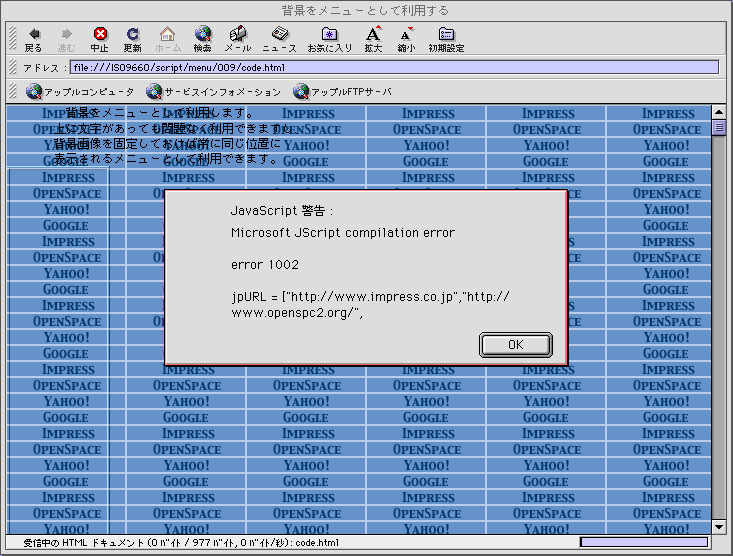Screen dimensions: 733x556
Task: Click the scroll up arrow of the page
Action: [x=719, y=112]
